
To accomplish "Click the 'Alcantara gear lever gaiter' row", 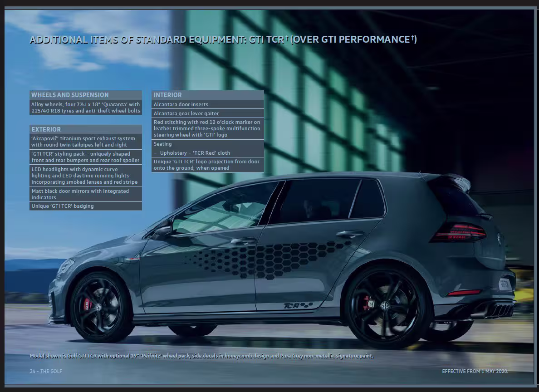I will click(208, 113).
